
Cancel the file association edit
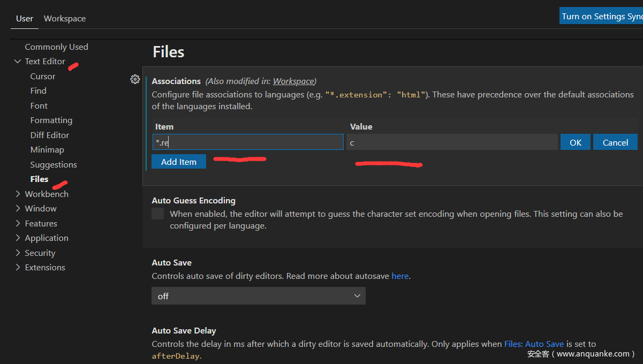[615, 142]
